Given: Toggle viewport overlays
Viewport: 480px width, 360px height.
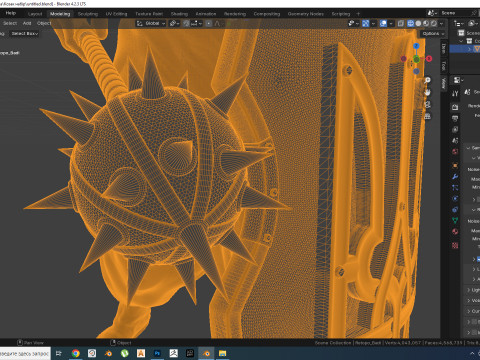Looking at the screenshot, I should pos(383,23).
